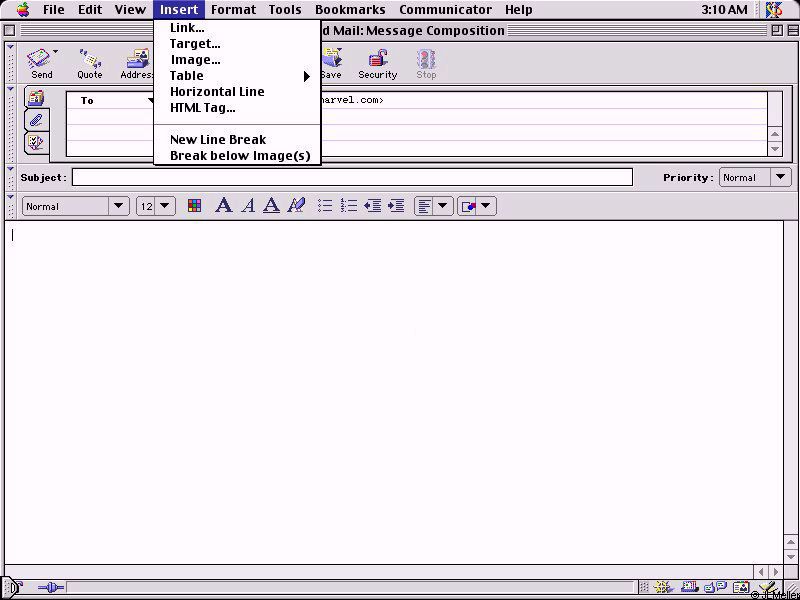Click the Inbox icon in component bar
Image resolution: width=800 pixels, height=600 pixels.
pos(690,587)
